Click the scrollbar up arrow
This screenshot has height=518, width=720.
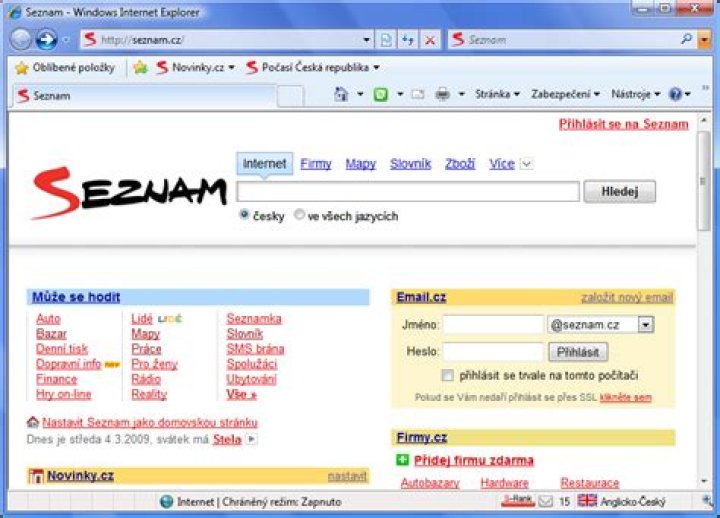[704, 121]
